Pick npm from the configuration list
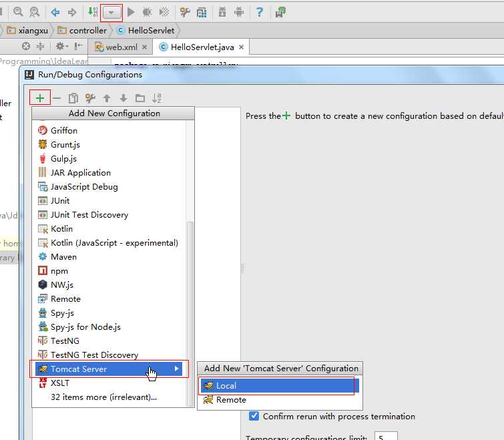504x440 pixels. coord(109,271)
